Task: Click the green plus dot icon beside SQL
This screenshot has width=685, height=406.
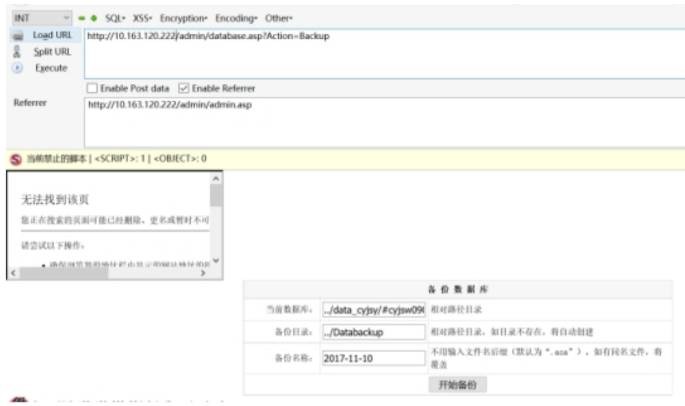Action: [x=95, y=18]
